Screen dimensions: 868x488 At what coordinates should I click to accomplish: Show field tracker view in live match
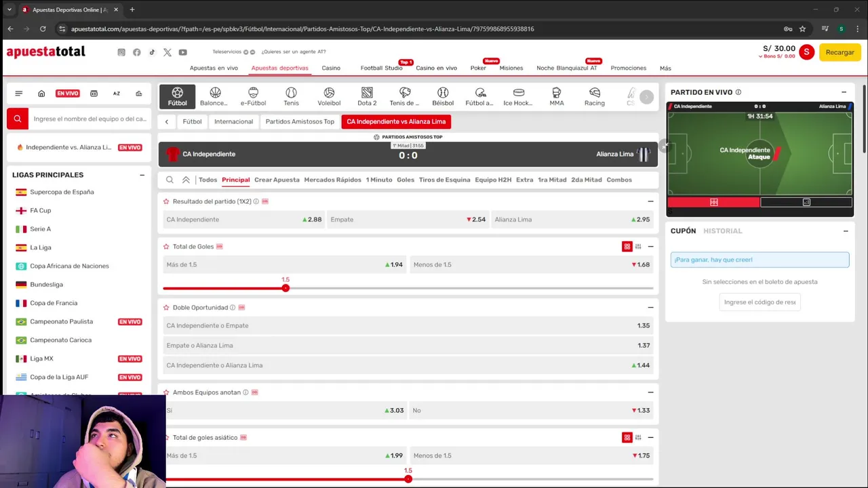click(x=713, y=202)
